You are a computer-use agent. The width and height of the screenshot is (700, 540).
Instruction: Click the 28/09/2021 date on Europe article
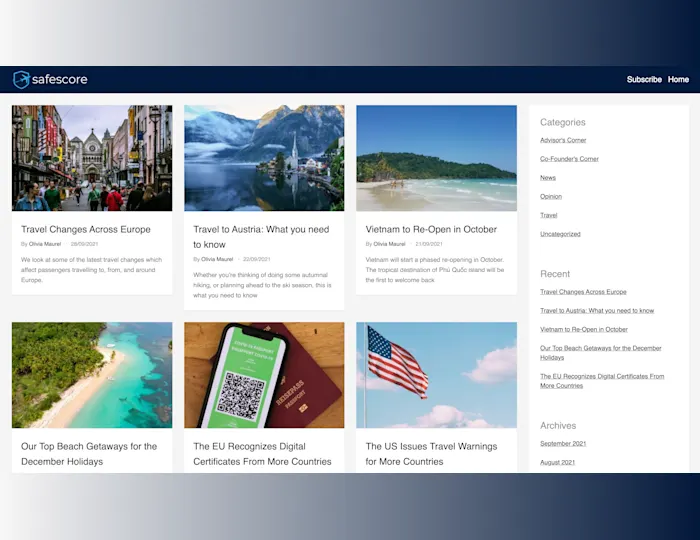pos(84,244)
